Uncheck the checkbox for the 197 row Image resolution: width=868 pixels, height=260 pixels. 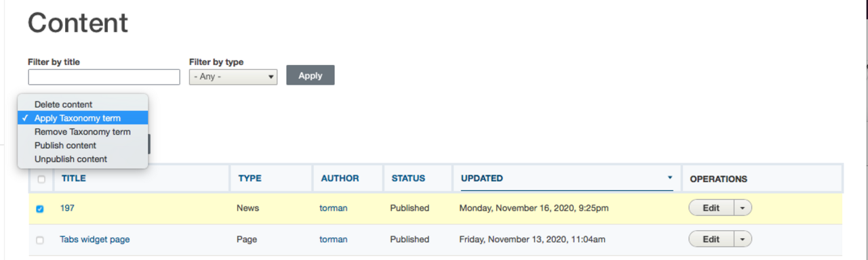(x=39, y=209)
